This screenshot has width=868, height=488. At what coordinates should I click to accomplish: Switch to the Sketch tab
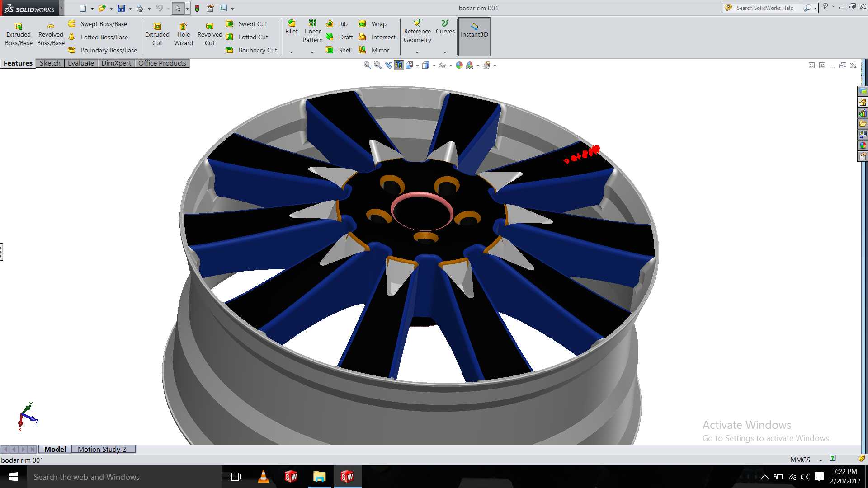(x=50, y=63)
